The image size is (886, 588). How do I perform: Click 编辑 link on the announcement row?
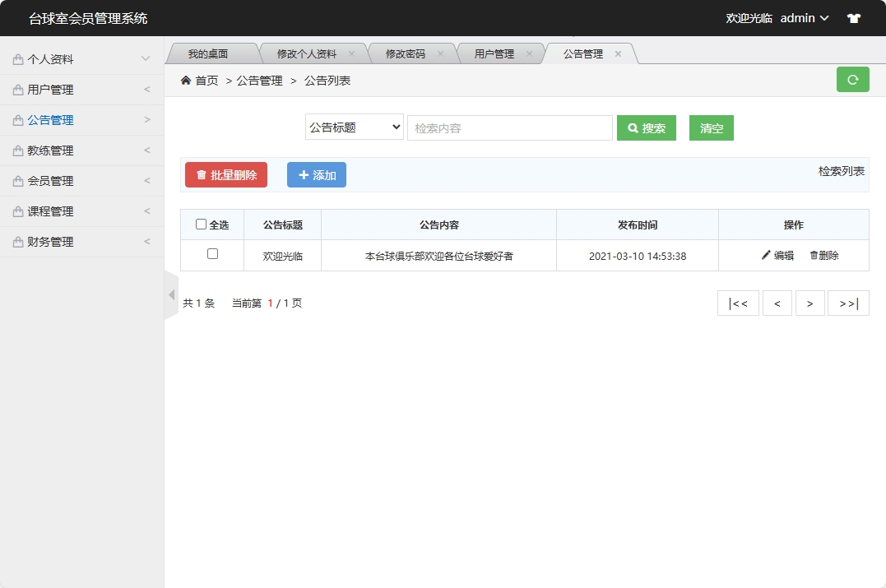pyautogui.click(x=778, y=255)
